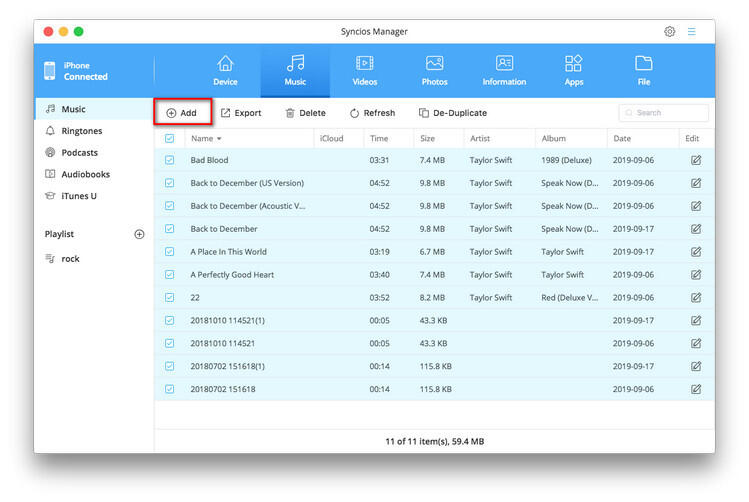Sort by Name column dropdown arrow

coord(219,139)
